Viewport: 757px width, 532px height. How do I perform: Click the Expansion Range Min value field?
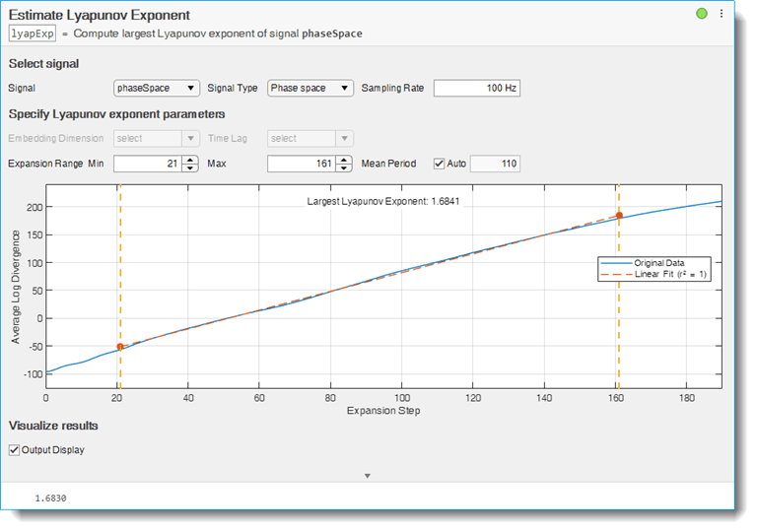coord(148,164)
